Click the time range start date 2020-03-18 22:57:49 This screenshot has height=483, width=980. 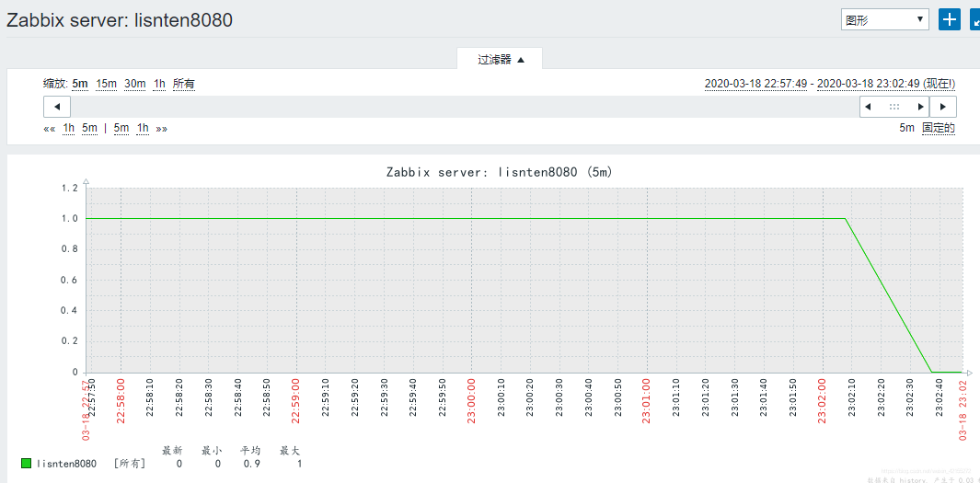pos(755,84)
